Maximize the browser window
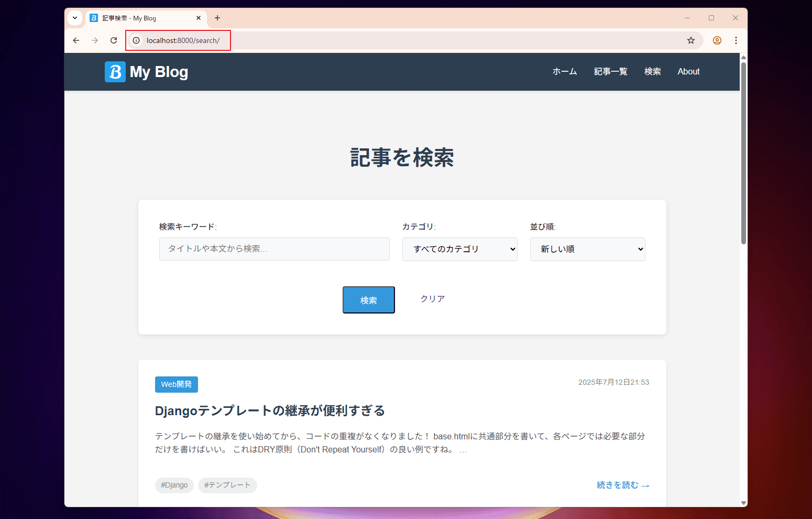Screen dimensions: 812x519 [711, 18]
